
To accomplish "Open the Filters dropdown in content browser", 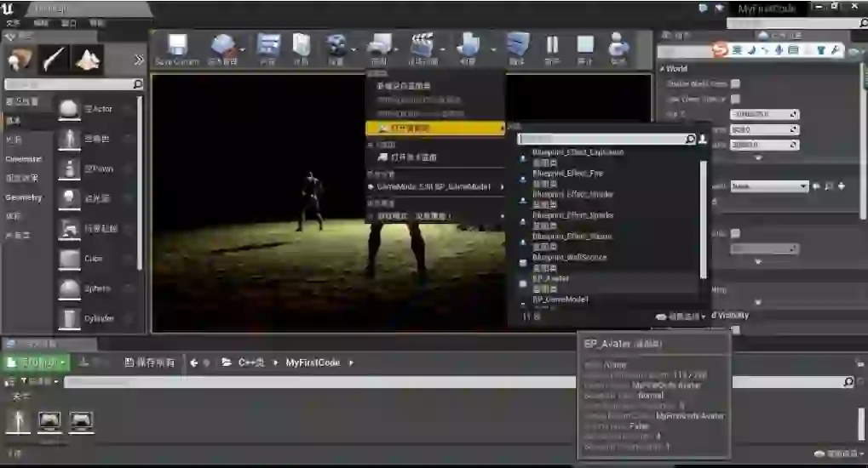I will click(40, 381).
